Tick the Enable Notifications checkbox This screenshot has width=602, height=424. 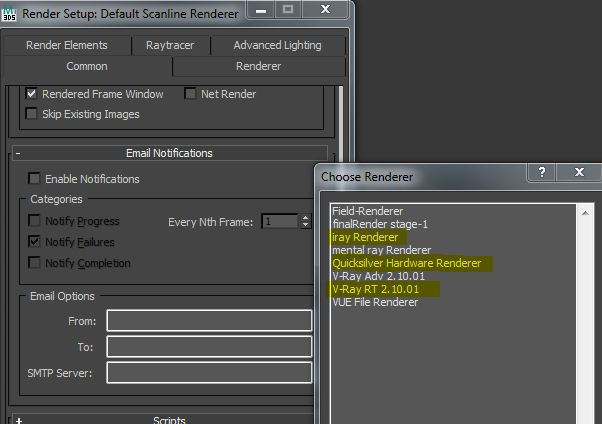click(34, 178)
